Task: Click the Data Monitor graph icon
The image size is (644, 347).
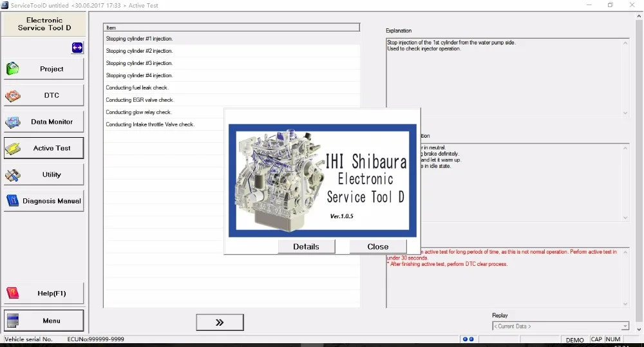Action: [x=13, y=122]
